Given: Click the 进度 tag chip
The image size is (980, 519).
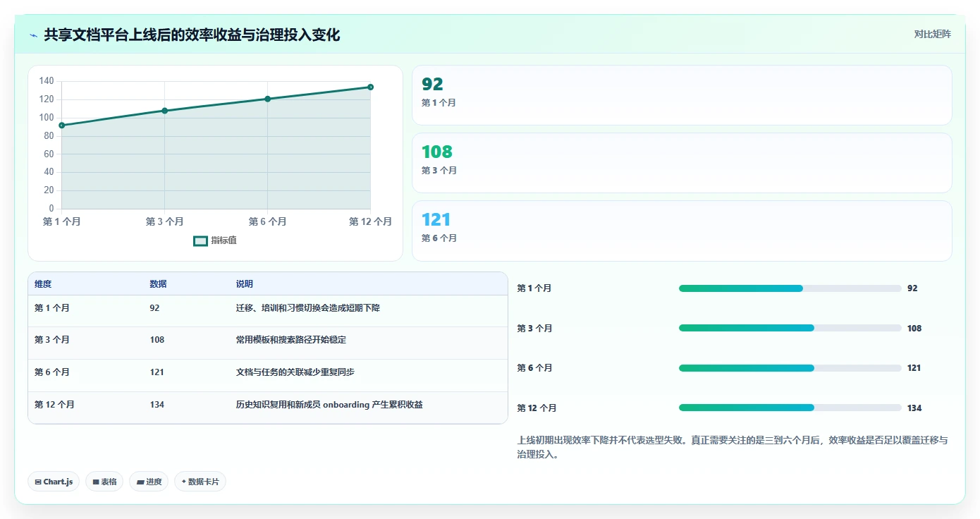Looking at the screenshot, I should coord(149,482).
